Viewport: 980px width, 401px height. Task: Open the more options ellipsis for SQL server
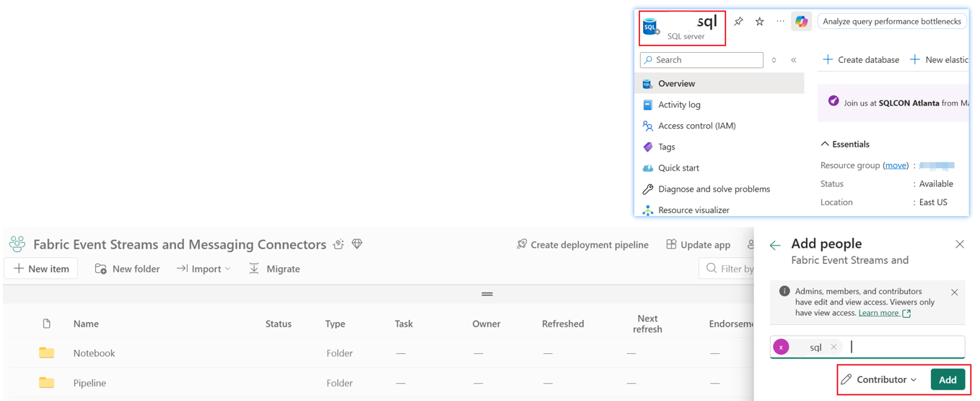(780, 22)
